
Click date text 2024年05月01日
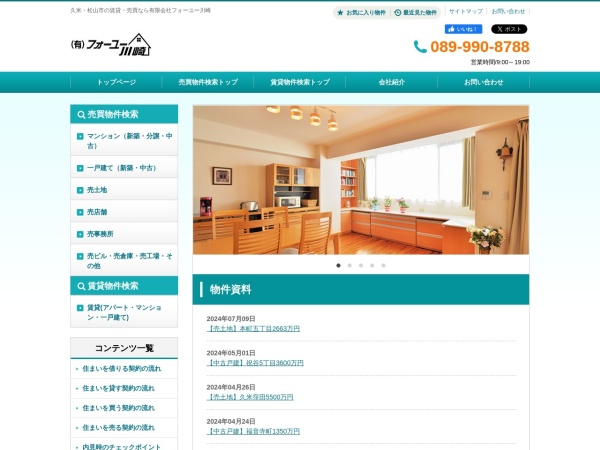(231, 353)
